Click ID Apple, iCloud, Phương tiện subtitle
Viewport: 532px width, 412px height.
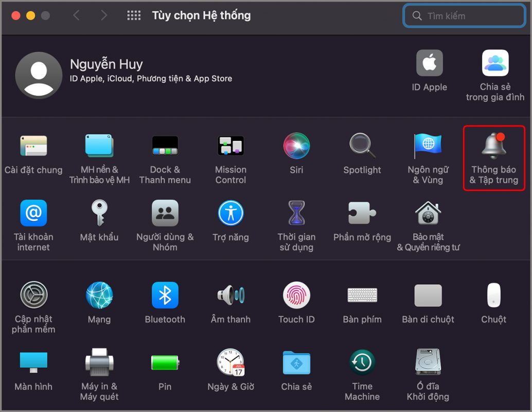point(151,78)
